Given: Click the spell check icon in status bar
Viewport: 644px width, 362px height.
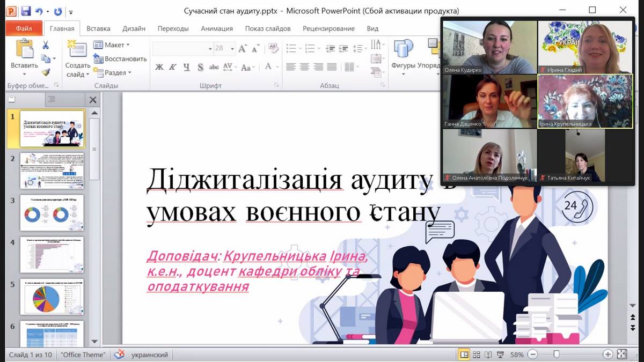Looking at the screenshot, I should coord(119,354).
